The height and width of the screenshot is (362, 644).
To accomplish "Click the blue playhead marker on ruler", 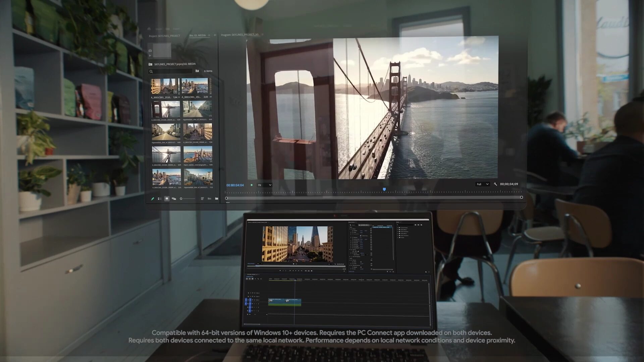I will point(384,189).
